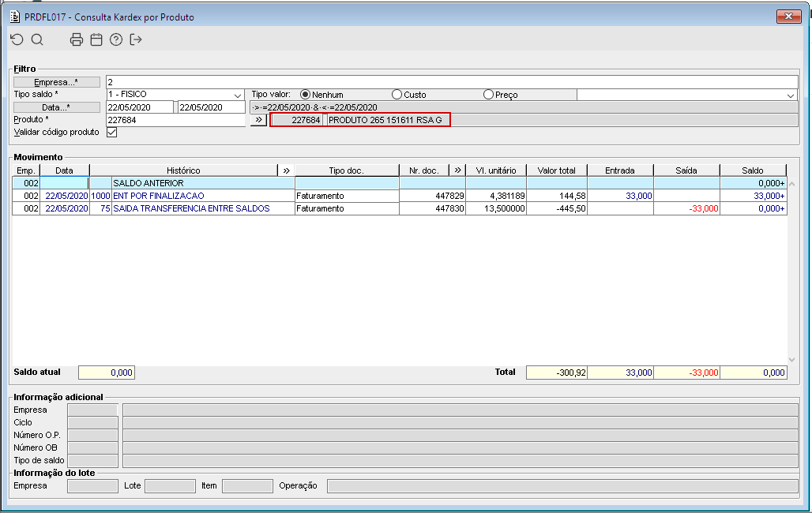Click the Ciclo code field
The height and width of the screenshot is (513, 812).
pos(92,423)
